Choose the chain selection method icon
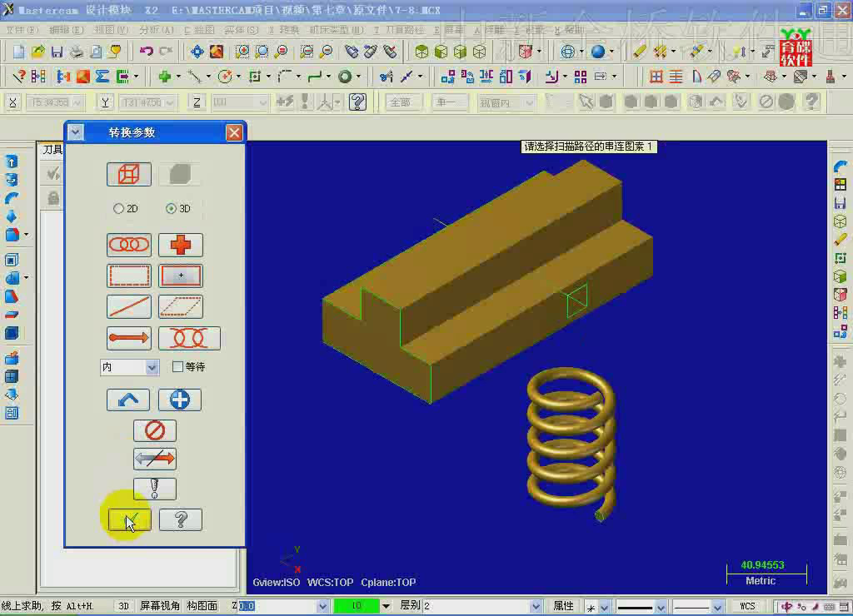The width and height of the screenshot is (853, 616). pyautogui.click(x=129, y=246)
